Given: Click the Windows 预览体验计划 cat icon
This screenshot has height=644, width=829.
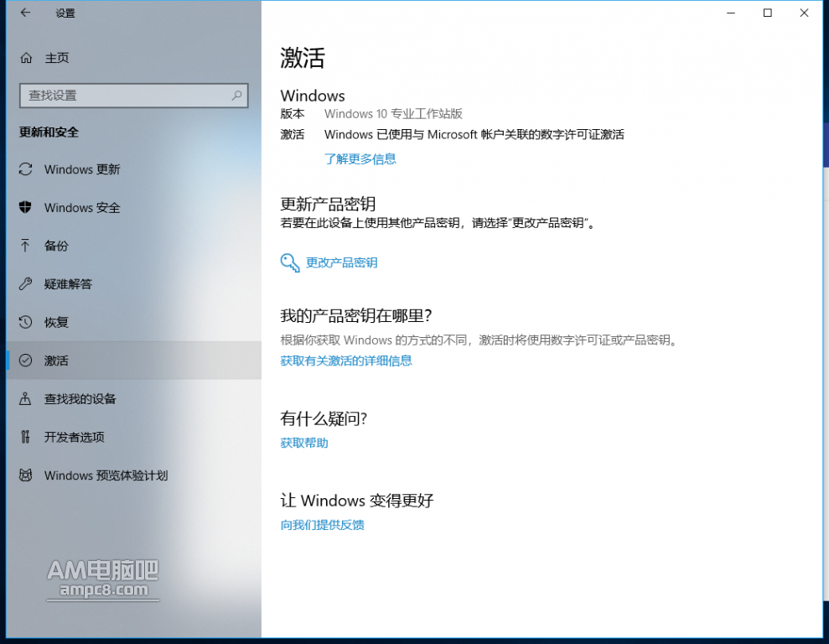Looking at the screenshot, I should tap(25, 475).
